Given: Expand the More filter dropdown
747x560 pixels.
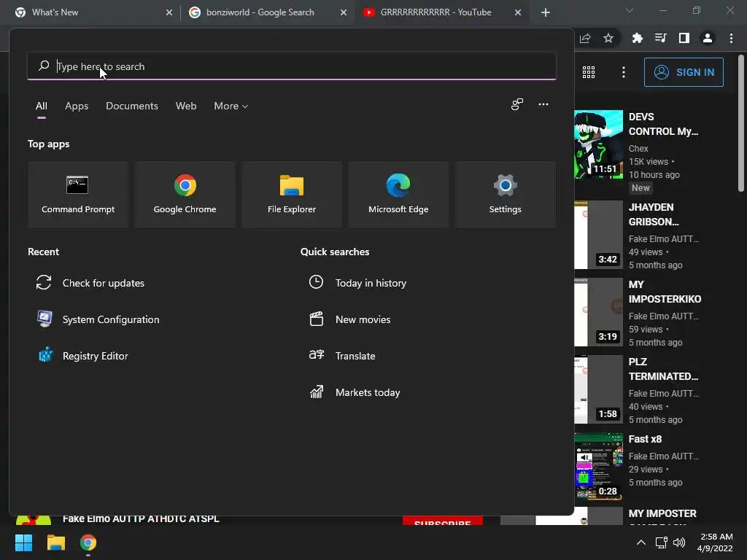Looking at the screenshot, I should (231, 106).
